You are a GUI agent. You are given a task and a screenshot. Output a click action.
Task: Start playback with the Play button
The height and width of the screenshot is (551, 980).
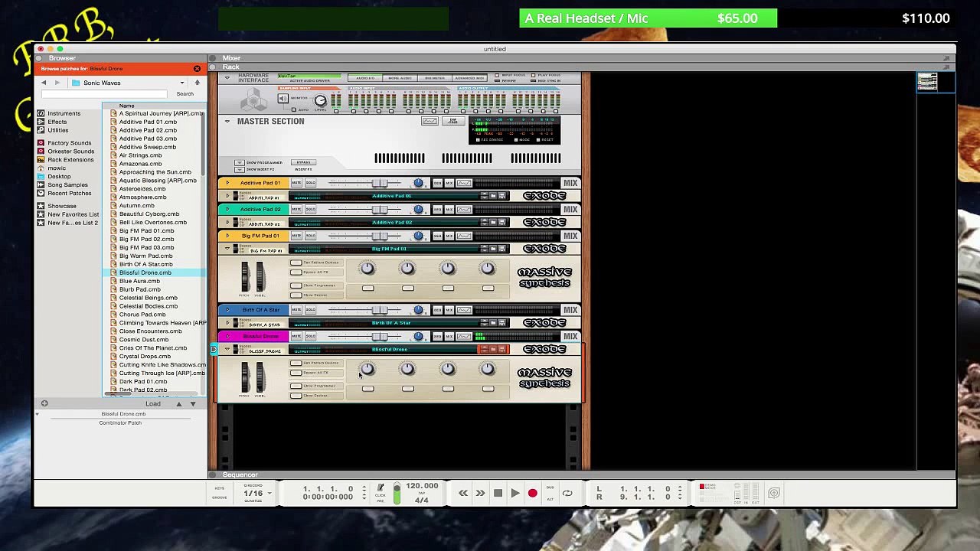click(x=515, y=494)
